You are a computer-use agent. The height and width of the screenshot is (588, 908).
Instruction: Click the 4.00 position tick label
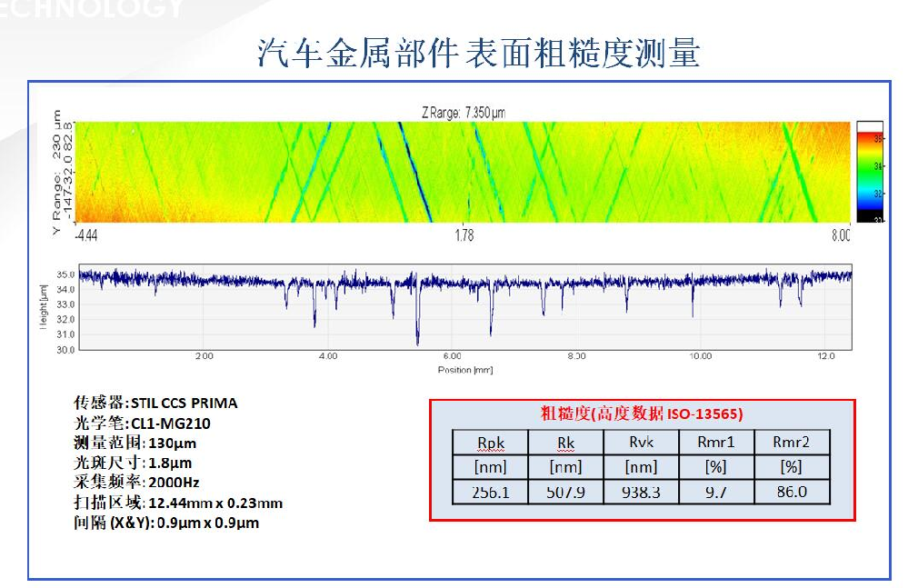pos(328,356)
